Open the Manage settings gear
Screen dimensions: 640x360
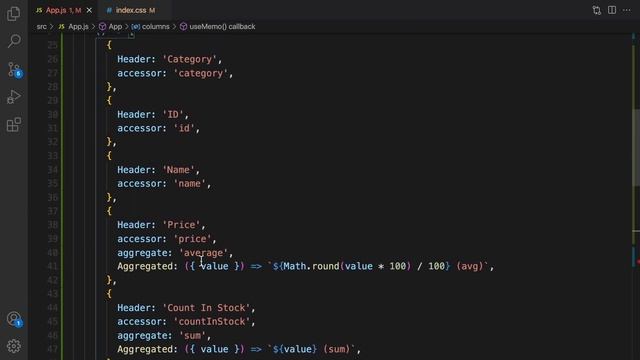13,346
